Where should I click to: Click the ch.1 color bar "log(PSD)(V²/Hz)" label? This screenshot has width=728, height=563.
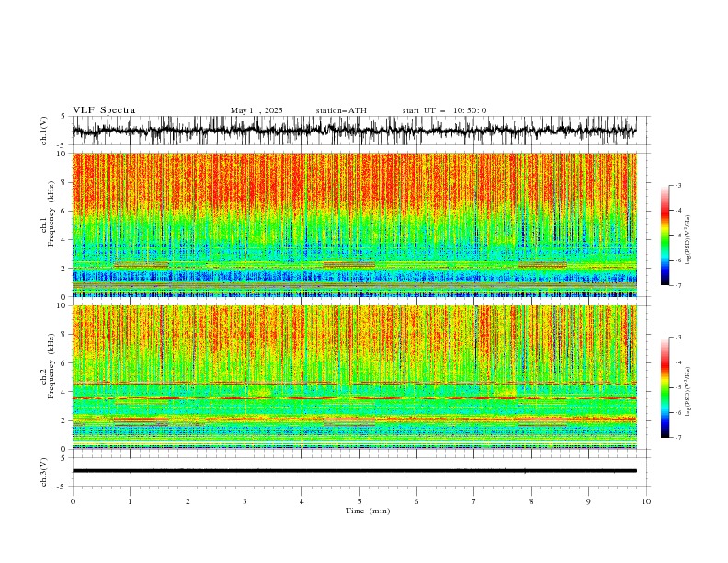(688, 240)
